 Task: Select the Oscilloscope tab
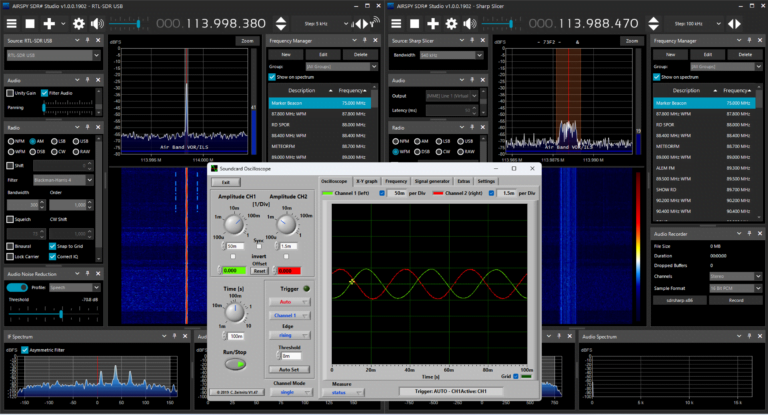(x=334, y=181)
